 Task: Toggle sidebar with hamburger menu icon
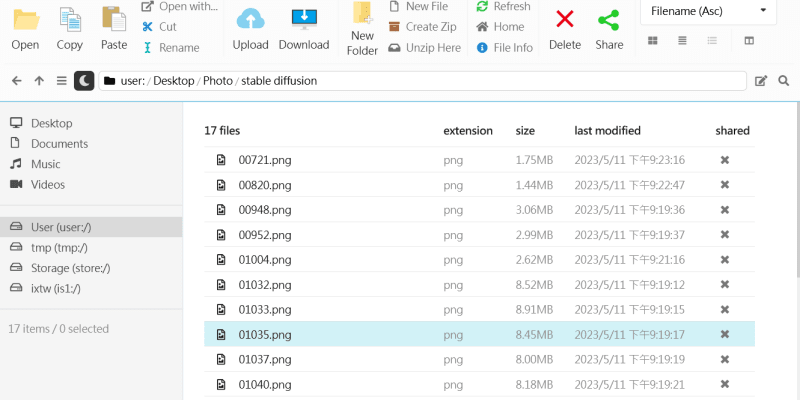point(62,81)
